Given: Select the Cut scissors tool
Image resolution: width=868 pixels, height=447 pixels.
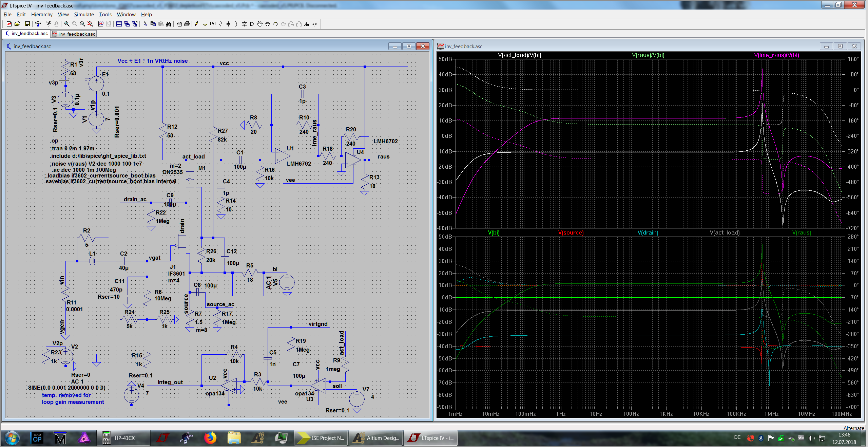Looking at the screenshot, I should click(x=145, y=24).
